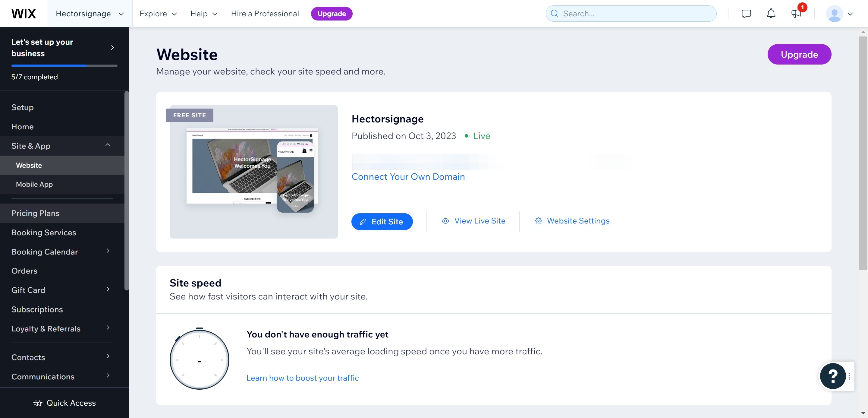
Task: Collapse the Site & App section
Action: tap(108, 145)
